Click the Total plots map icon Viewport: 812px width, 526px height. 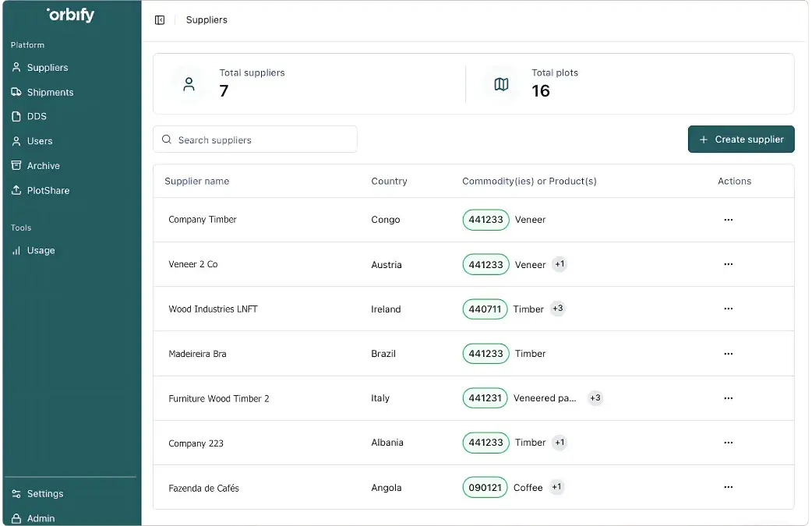[x=502, y=84]
